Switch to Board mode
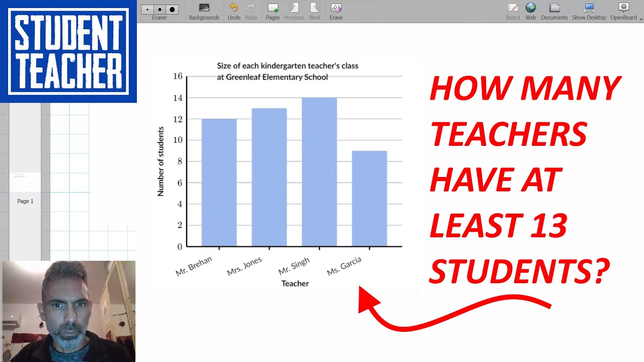Image resolution: width=644 pixels, height=362 pixels. point(513,12)
